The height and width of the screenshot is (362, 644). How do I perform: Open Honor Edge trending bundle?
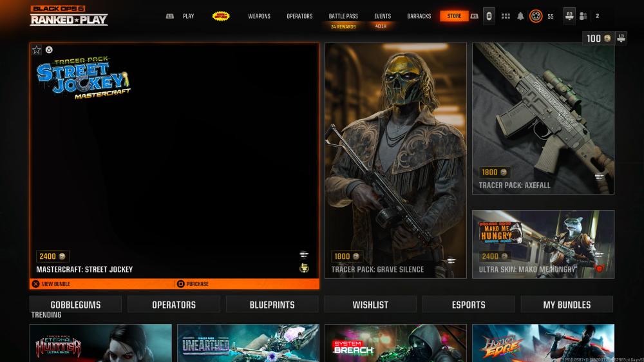click(x=543, y=343)
